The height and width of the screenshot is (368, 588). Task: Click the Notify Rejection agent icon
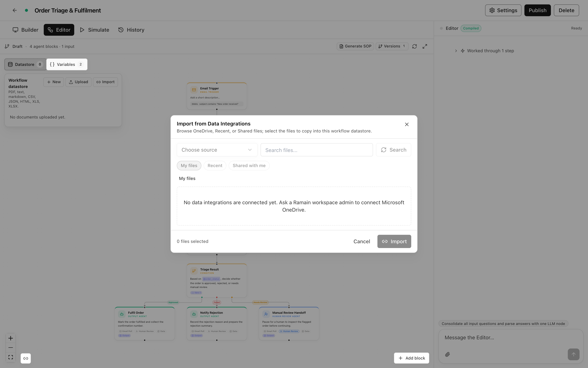(194, 314)
